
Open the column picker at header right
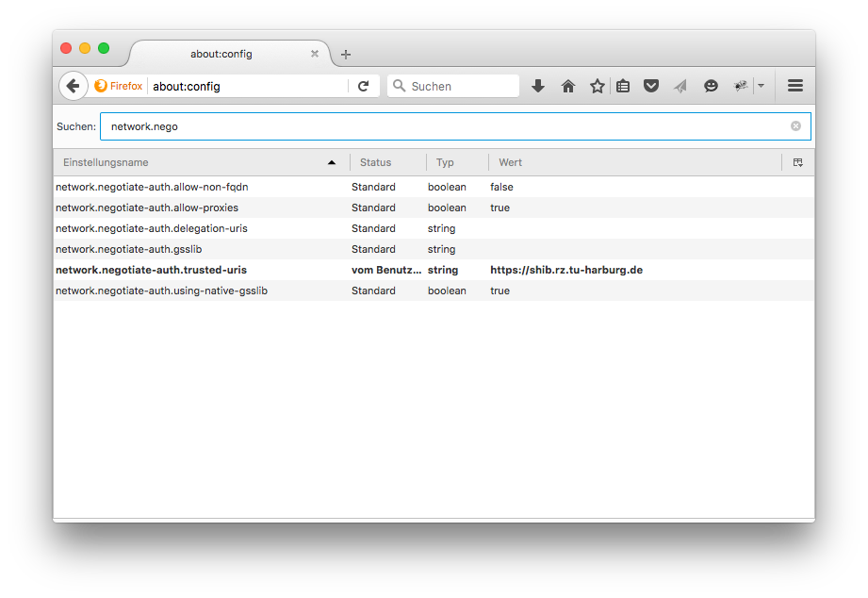(797, 162)
